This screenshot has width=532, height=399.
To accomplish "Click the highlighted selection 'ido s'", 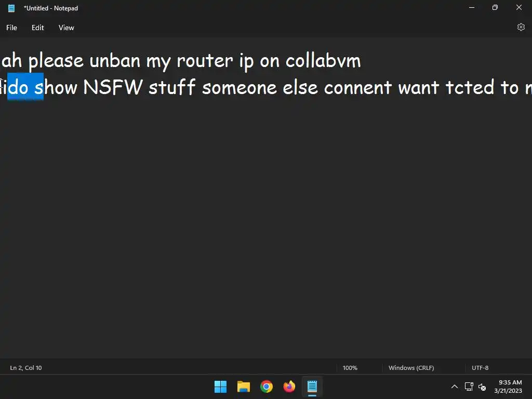I will click(25, 87).
